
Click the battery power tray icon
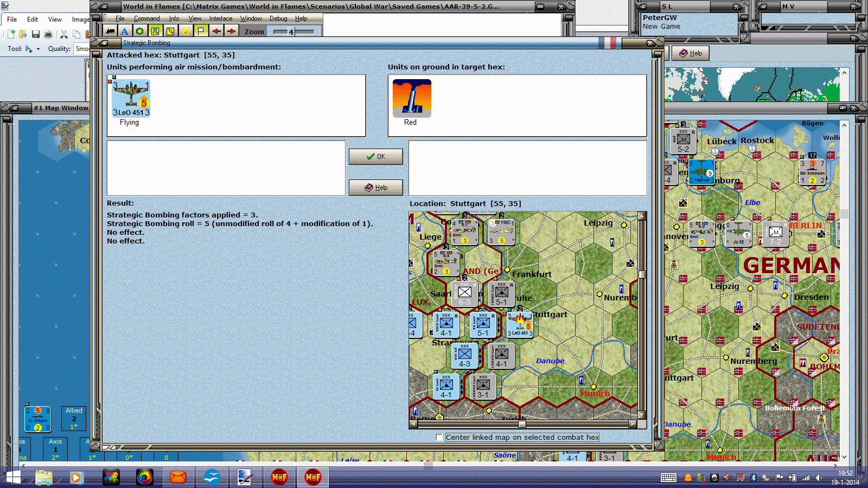coord(793,478)
